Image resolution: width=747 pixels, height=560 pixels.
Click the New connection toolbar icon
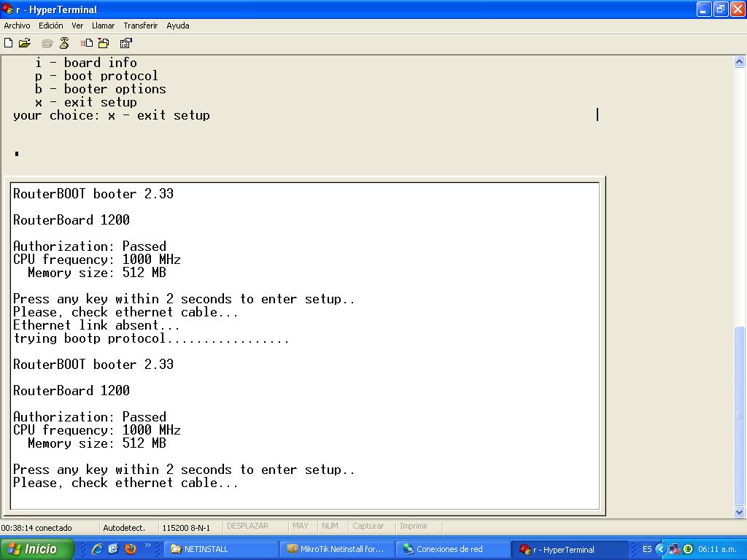coord(9,43)
